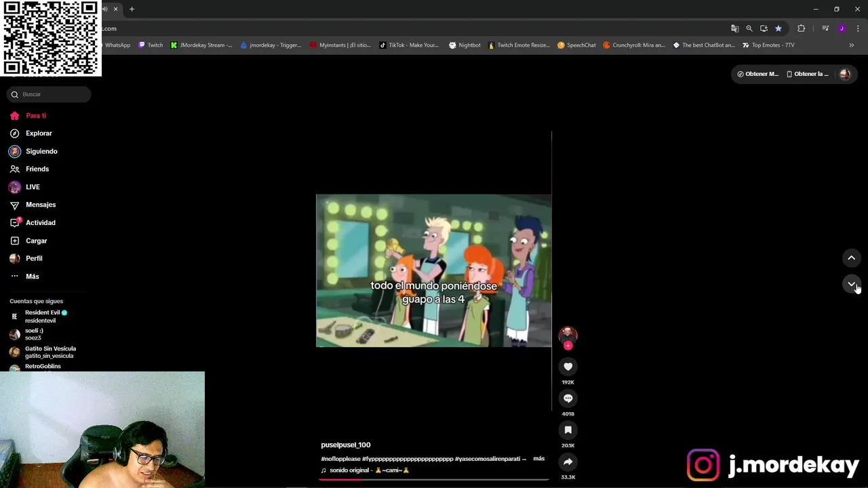
Task: Open the Twitch bookmark
Action: click(151, 45)
